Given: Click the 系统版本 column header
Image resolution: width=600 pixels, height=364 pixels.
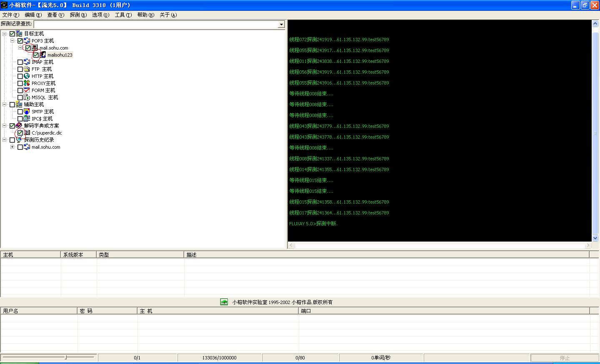Looking at the screenshot, I should [x=79, y=254].
